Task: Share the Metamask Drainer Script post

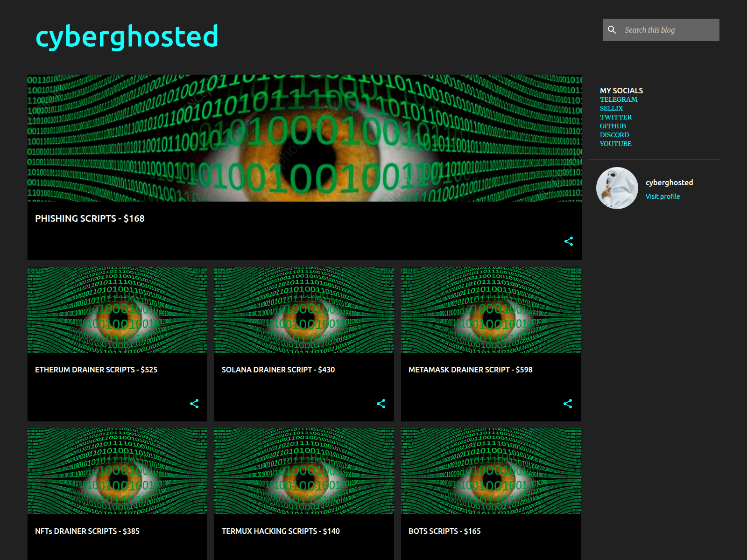Action: (x=568, y=404)
